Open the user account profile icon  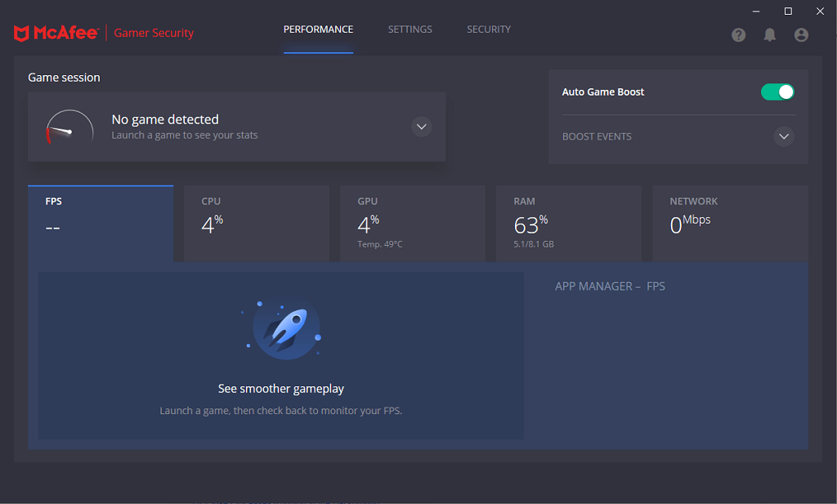[x=801, y=34]
